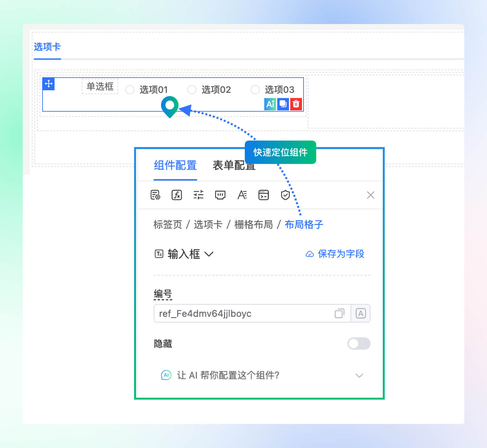
Task: Go to 栅格布局 in the breadcrumb
Action: [254, 225]
